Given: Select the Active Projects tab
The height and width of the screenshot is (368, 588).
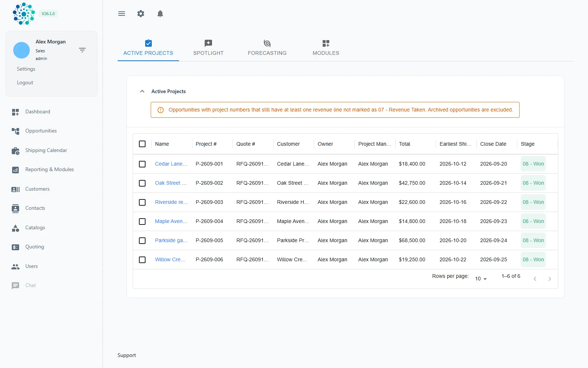Looking at the screenshot, I should pos(148,48).
